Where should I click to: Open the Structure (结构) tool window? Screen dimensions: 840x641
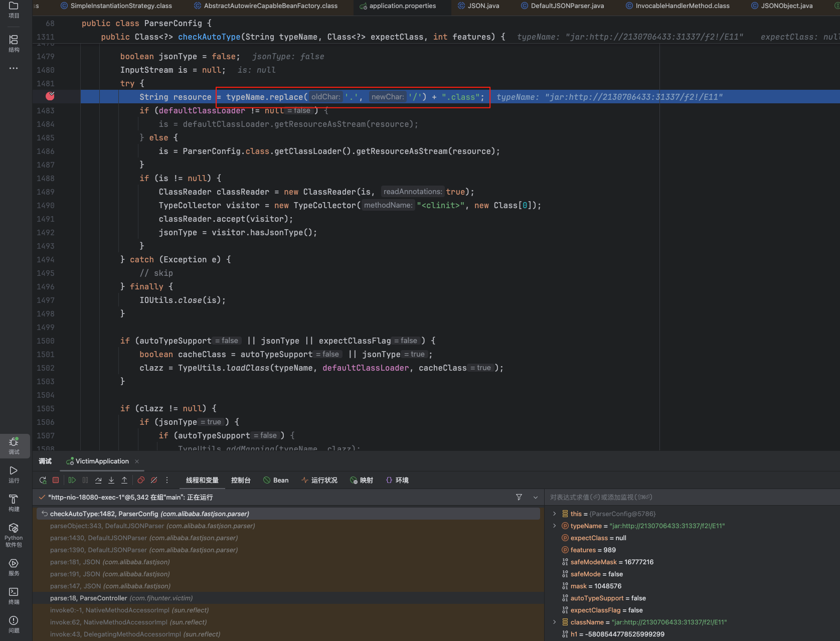pyautogui.click(x=14, y=44)
